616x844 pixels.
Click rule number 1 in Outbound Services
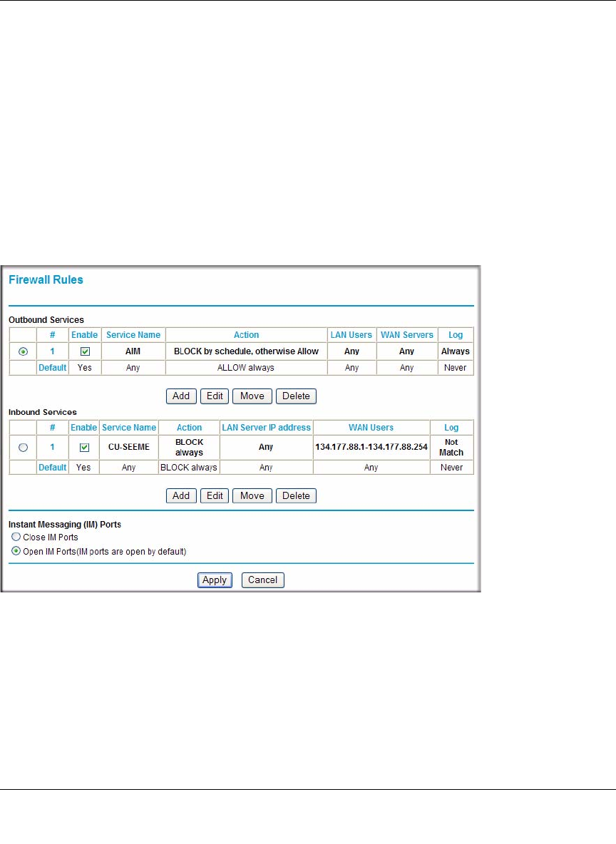click(52, 351)
